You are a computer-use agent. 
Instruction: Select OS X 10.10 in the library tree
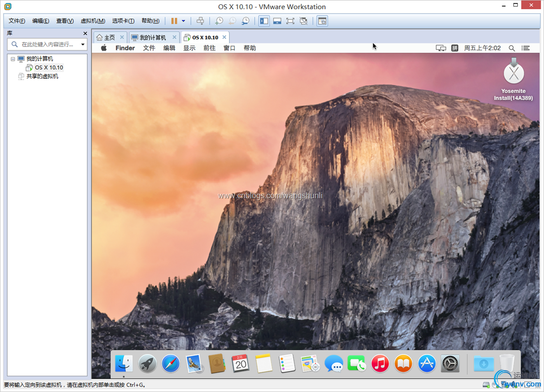pos(49,68)
